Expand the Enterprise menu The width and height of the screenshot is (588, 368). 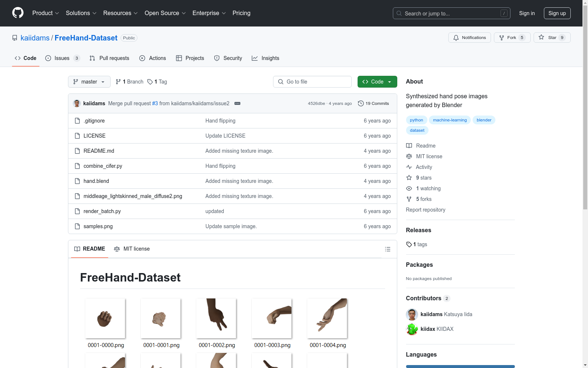coord(209,13)
